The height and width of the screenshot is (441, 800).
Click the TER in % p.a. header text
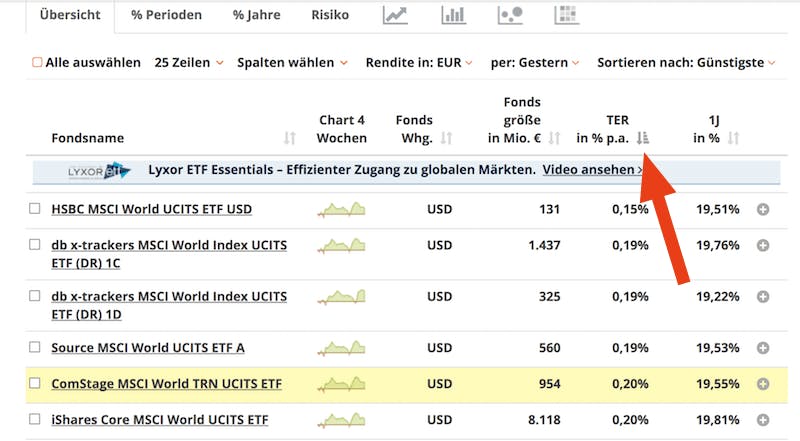[x=603, y=129]
